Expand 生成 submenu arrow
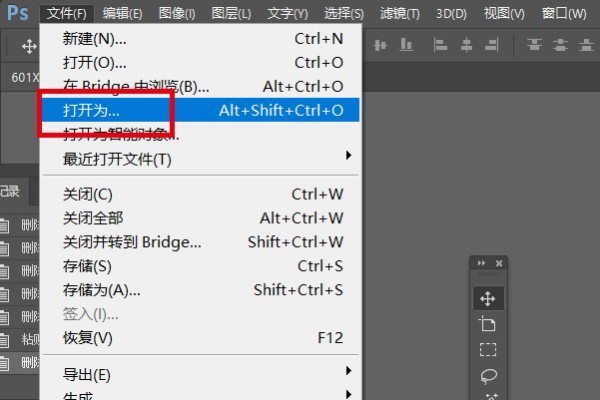Screen dimensions: 600x400 click(x=348, y=394)
